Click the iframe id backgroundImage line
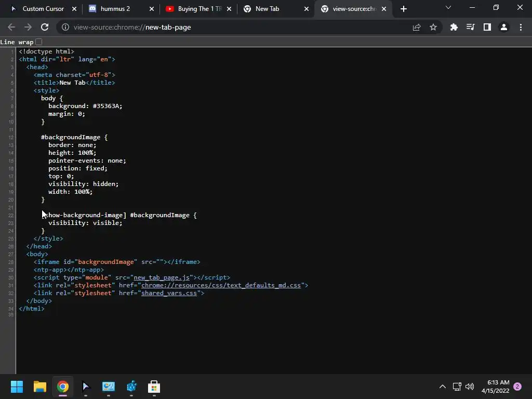The height and width of the screenshot is (399, 532). click(117, 262)
